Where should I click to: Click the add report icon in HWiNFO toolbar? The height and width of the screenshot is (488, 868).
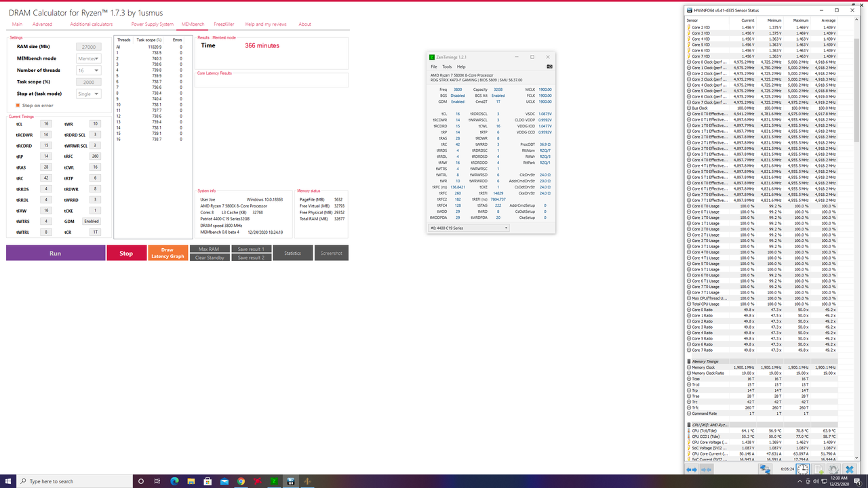pyautogui.click(x=818, y=469)
